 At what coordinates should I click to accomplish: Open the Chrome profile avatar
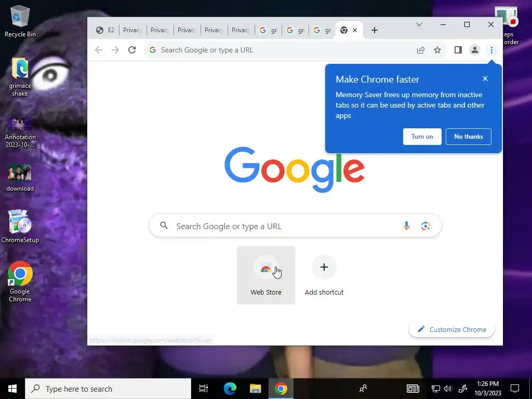(x=475, y=50)
